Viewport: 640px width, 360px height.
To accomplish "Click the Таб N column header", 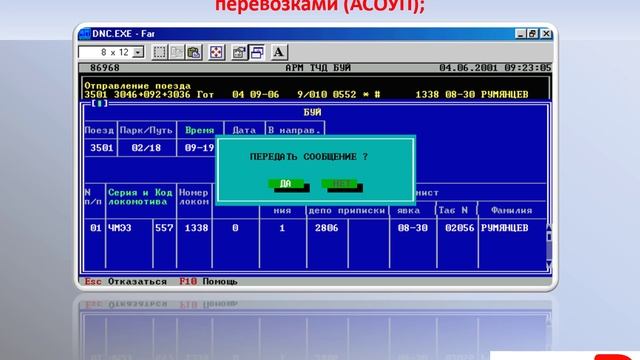I will pos(453,210).
